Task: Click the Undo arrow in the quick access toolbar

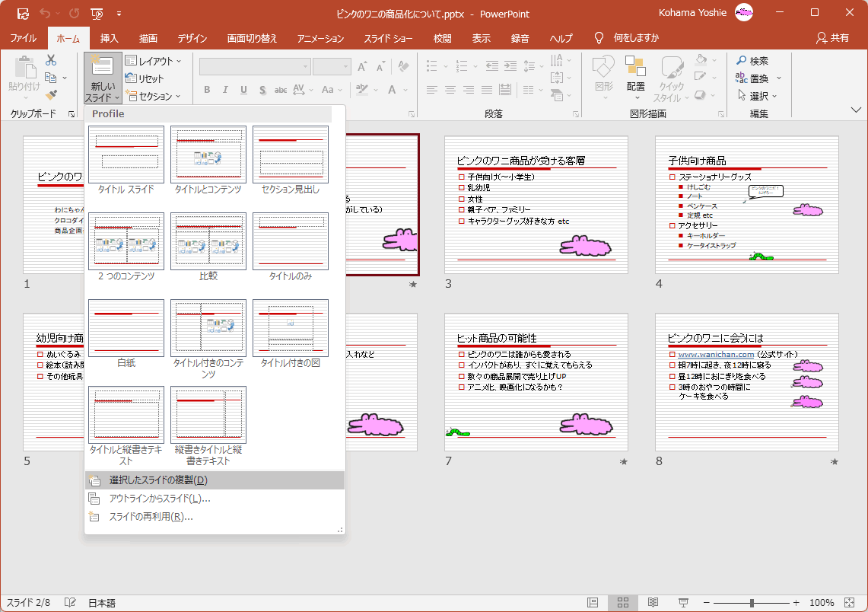Action: pyautogui.click(x=45, y=13)
